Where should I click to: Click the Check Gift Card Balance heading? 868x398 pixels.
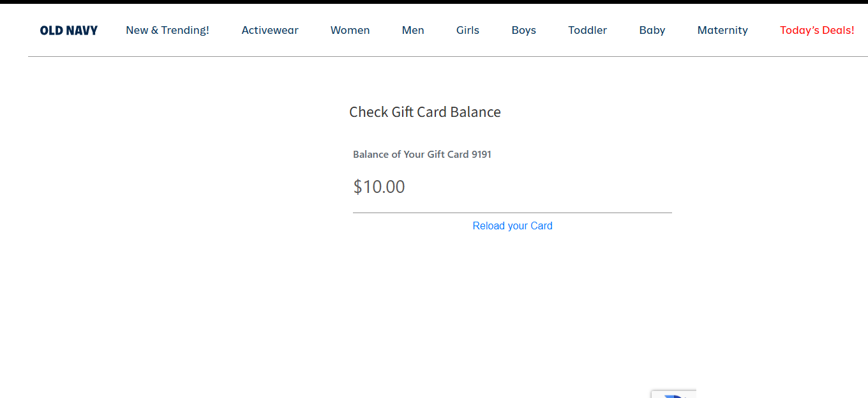tap(424, 112)
